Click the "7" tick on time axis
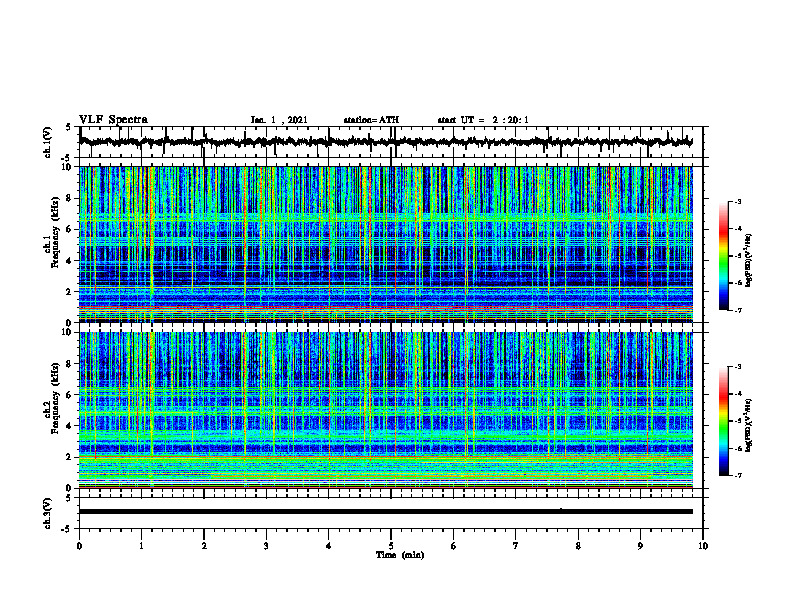Screen dimensions: 792x612 [516, 546]
